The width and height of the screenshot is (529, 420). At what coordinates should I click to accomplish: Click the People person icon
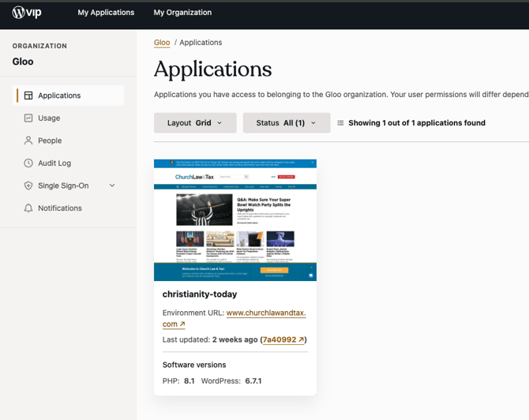[28, 141]
